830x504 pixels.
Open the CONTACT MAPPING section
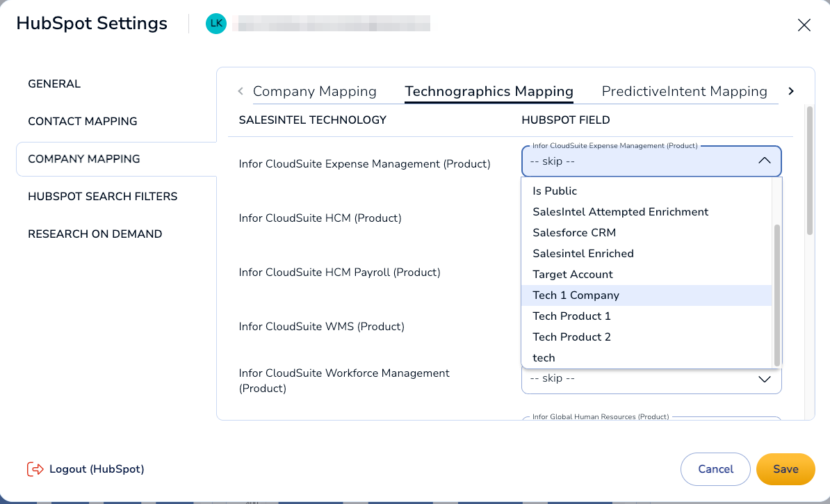82,121
